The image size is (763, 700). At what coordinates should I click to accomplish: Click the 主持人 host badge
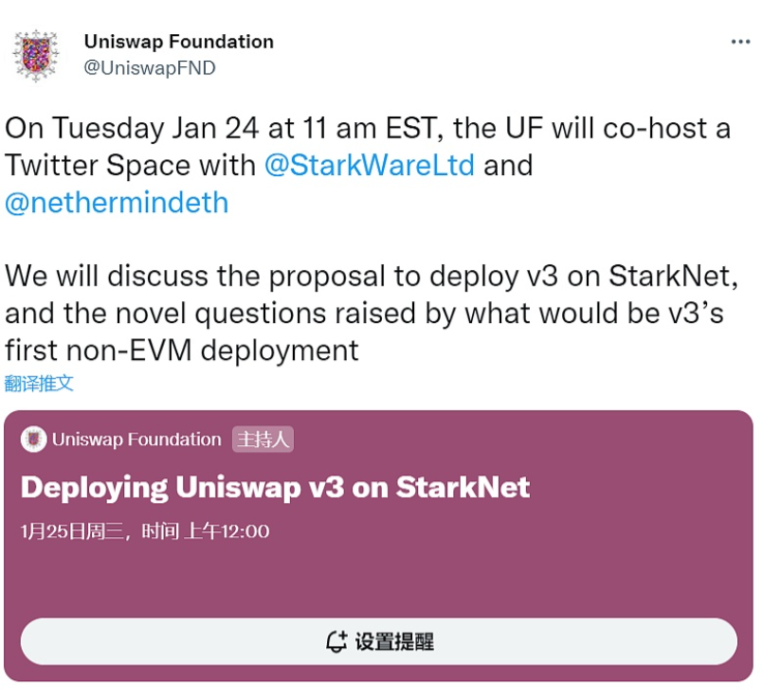(264, 439)
